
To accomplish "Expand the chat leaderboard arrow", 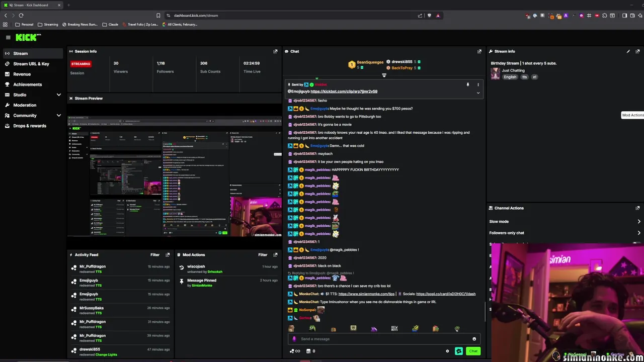I will [384, 75].
